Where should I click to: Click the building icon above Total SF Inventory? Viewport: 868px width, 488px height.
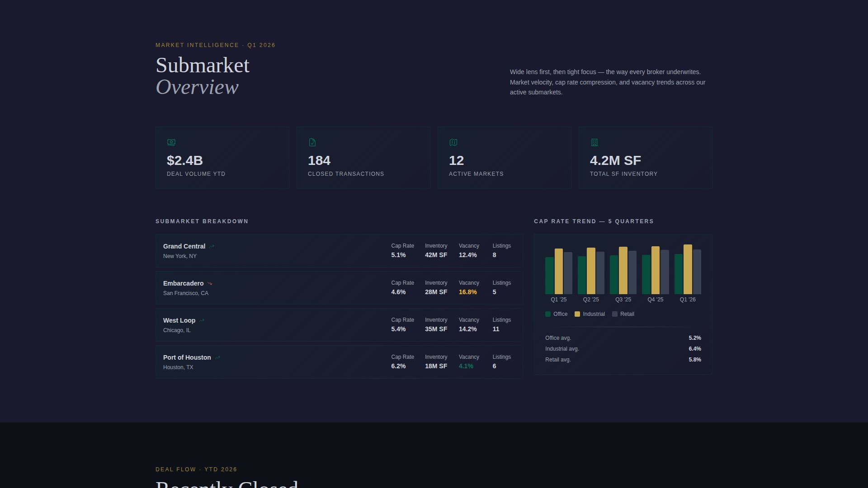pos(594,142)
